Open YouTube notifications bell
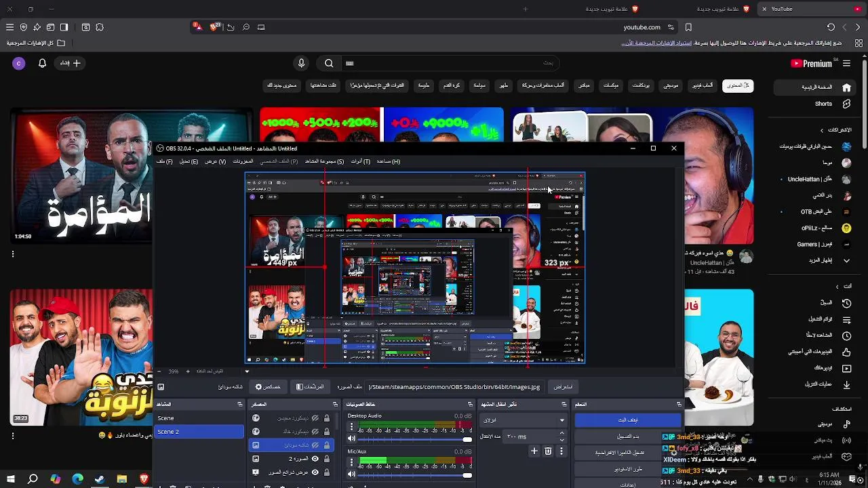Image resolution: width=868 pixels, height=488 pixels. [x=42, y=63]
